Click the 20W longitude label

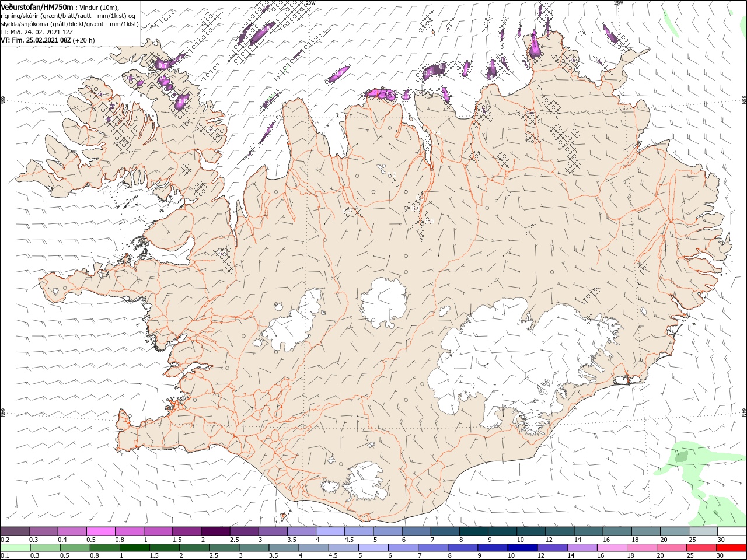click(x=310, y=3)
